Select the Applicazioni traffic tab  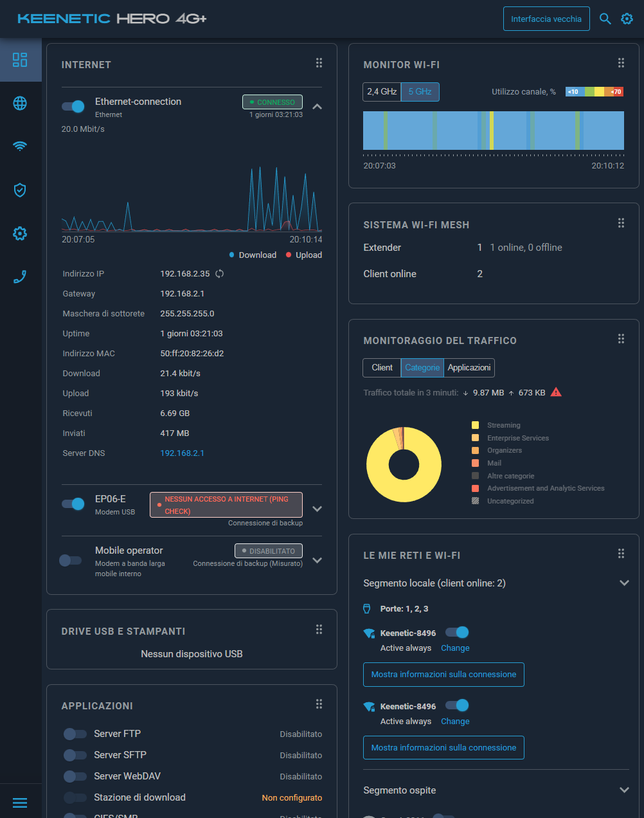pyautogui.click(x=469, y=368)
